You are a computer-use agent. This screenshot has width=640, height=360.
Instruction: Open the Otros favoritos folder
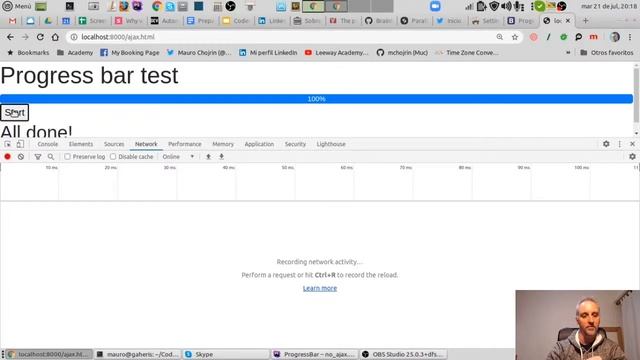[x=607, y=53]
